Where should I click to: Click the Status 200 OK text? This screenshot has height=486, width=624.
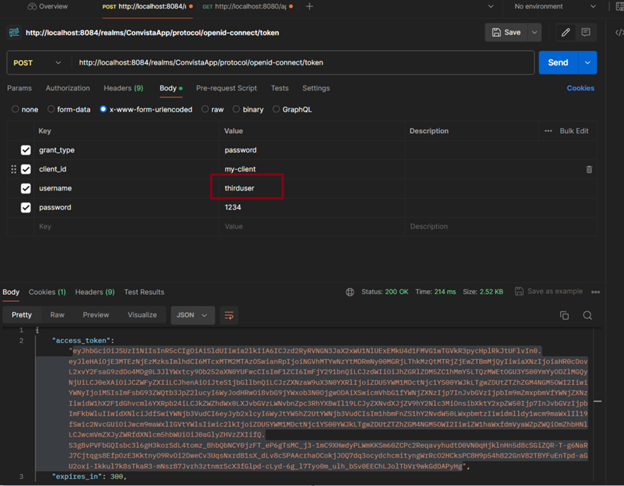pyautogui.click(x=384, y=292)
